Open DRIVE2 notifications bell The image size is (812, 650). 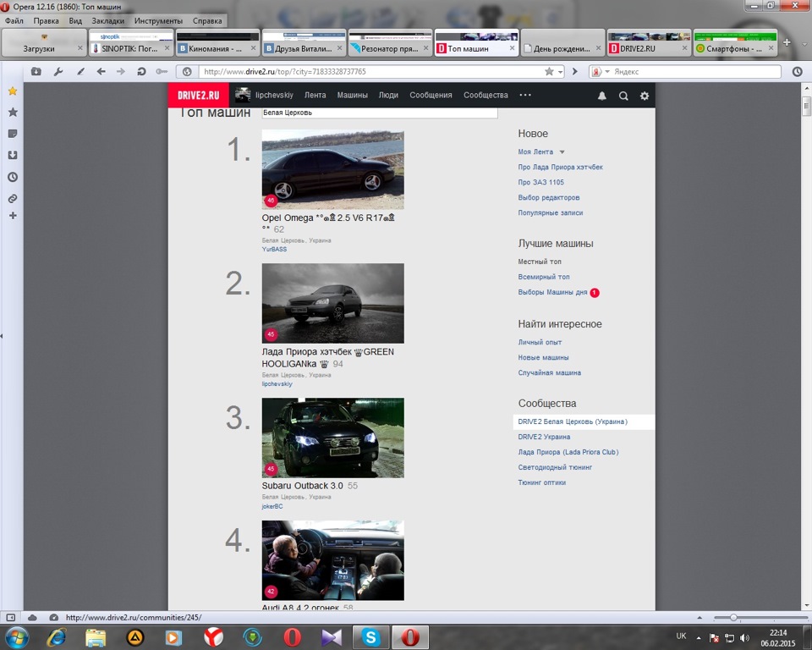point(601,96)
